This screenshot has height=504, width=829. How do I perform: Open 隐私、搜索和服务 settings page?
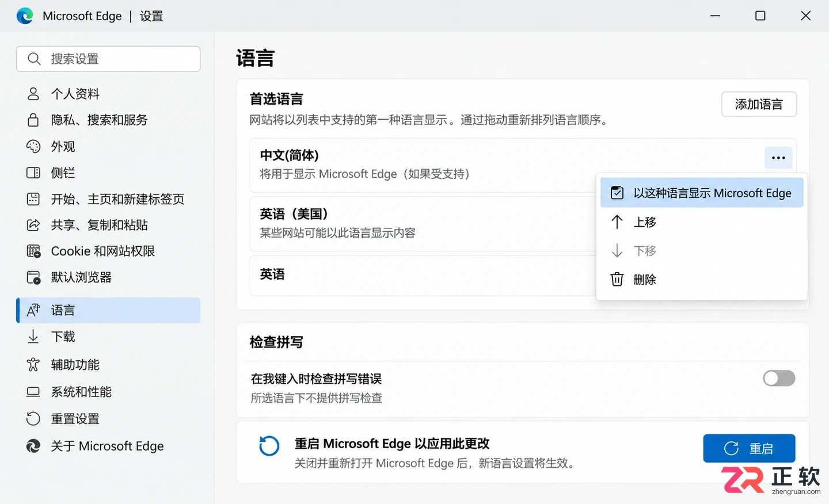(x=108, y=120)
